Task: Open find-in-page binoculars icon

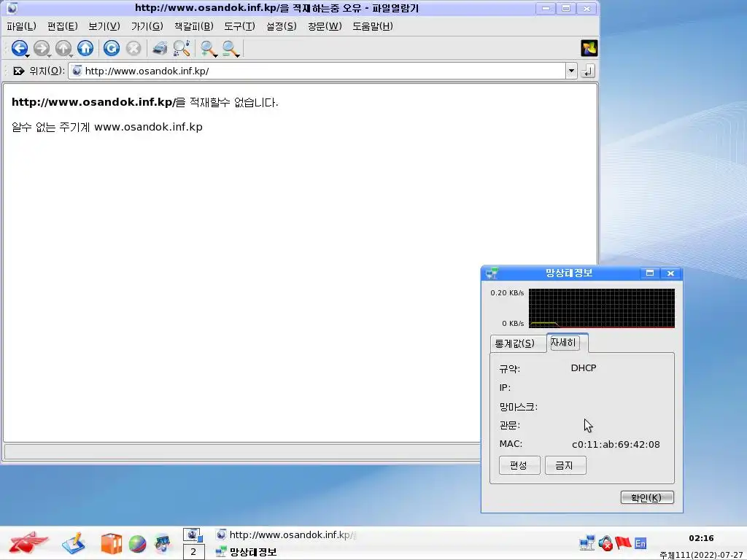Action: 182,48
